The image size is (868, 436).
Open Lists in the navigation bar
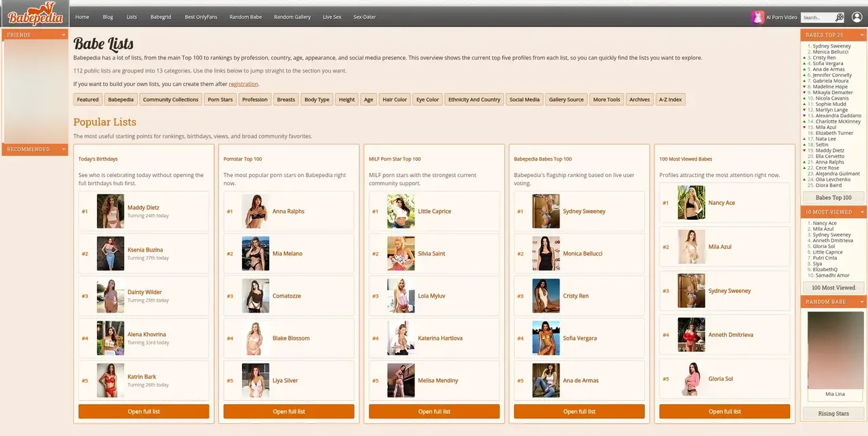pyautogui.click(x=132, y=17)
